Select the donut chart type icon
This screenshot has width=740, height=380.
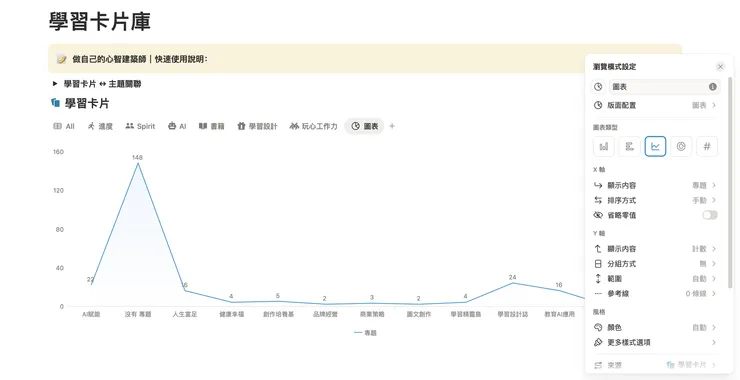[681, 146]
